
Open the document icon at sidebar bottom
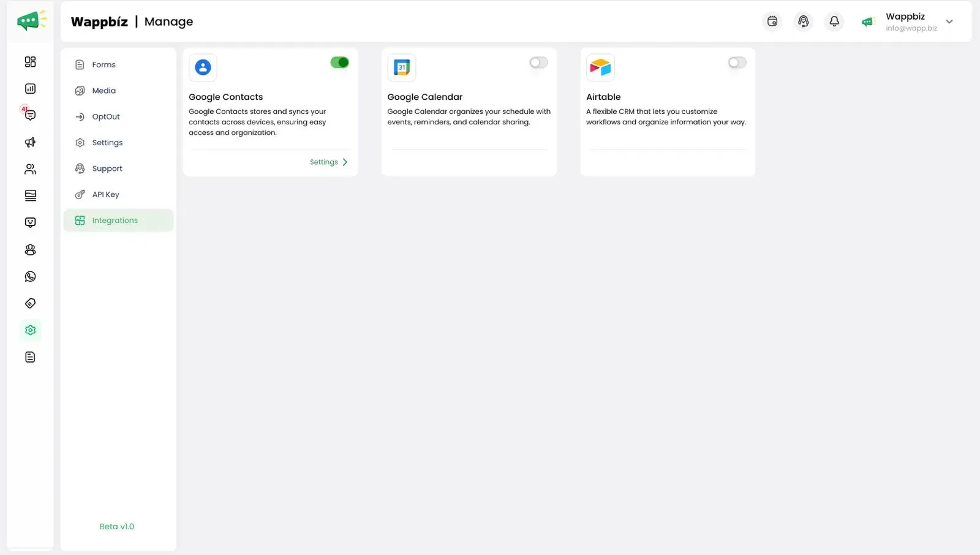click(x=30, y=357)
